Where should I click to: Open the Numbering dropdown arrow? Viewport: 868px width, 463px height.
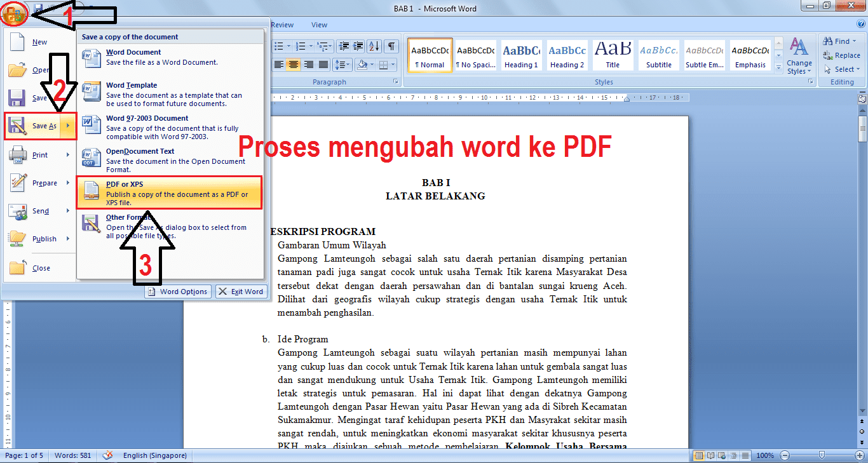coord(311,46)
